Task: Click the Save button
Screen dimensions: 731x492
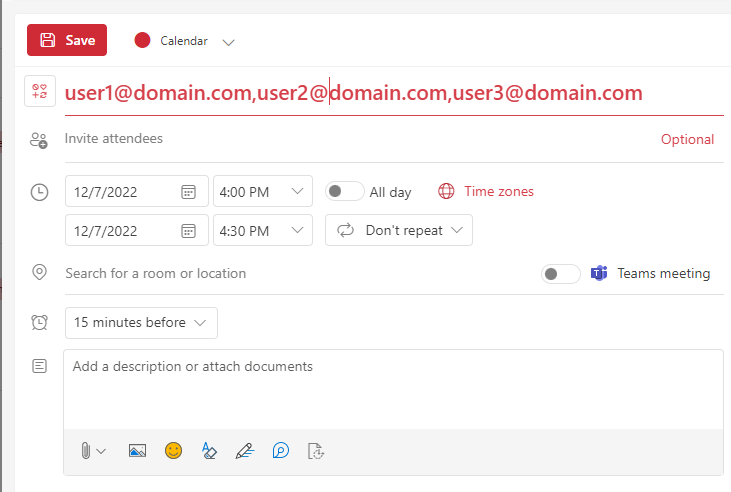Action: coord(67,40)
